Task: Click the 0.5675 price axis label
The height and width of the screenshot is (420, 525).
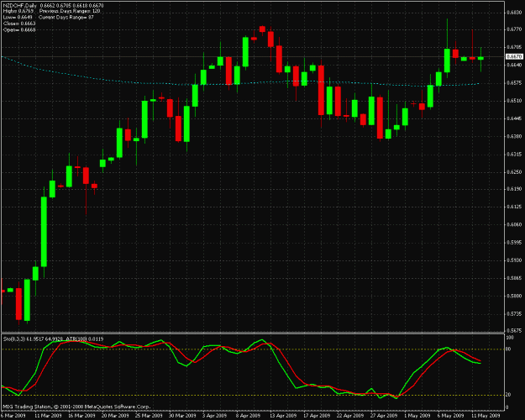Action: tap(515, 330)
